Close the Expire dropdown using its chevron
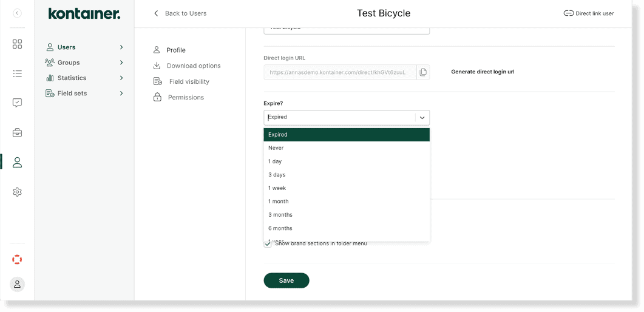Screen dimensions: 644x312 coord(422,117)
